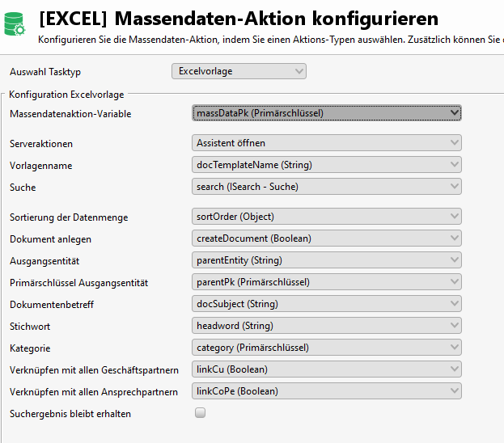Enable the Suchergebnis bleibt erhalten checkbox
Image resolution: width=504 pixels, height=443 pixels.
tap(201, 413)
